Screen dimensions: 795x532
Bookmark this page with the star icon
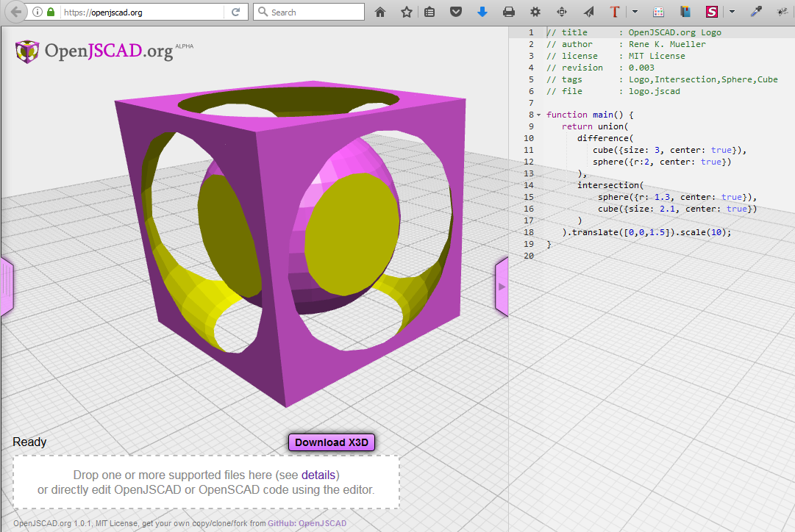(x=406, y=12)
